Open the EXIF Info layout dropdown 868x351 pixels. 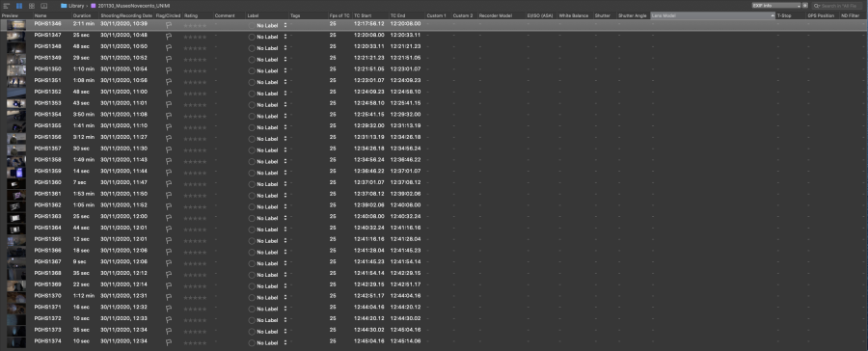click(776, 6)
